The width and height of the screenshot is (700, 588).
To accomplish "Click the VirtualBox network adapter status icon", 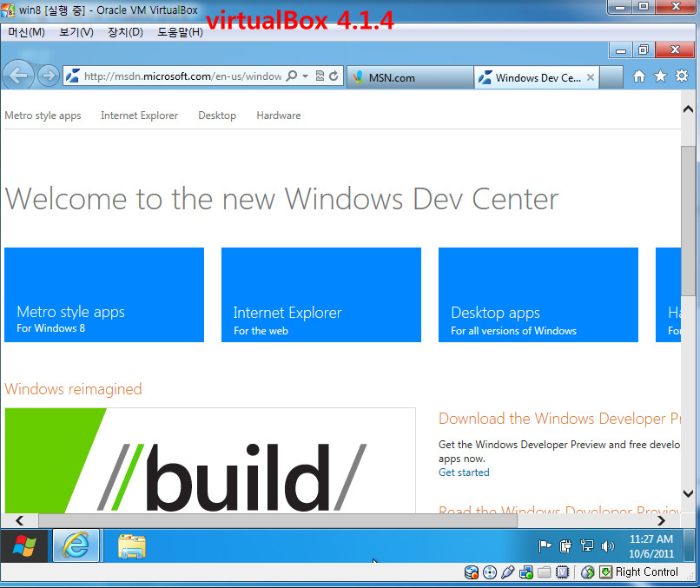I will [x=526, y=571].
